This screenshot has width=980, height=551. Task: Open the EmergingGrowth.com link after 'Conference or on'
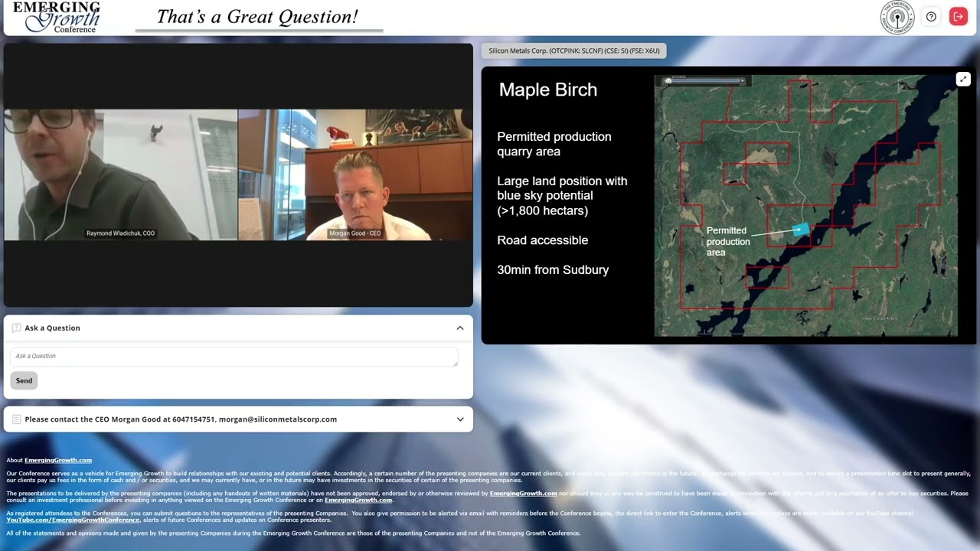(358, 500)
